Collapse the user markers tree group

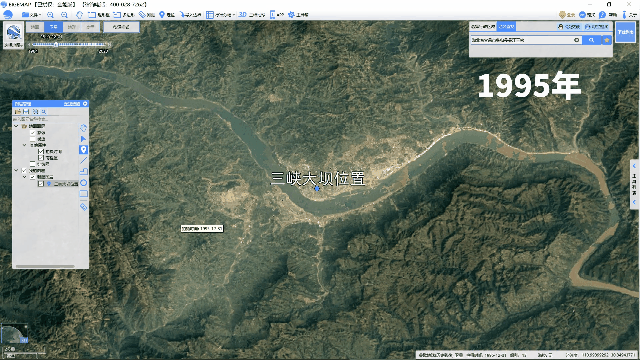coord(16,170)
